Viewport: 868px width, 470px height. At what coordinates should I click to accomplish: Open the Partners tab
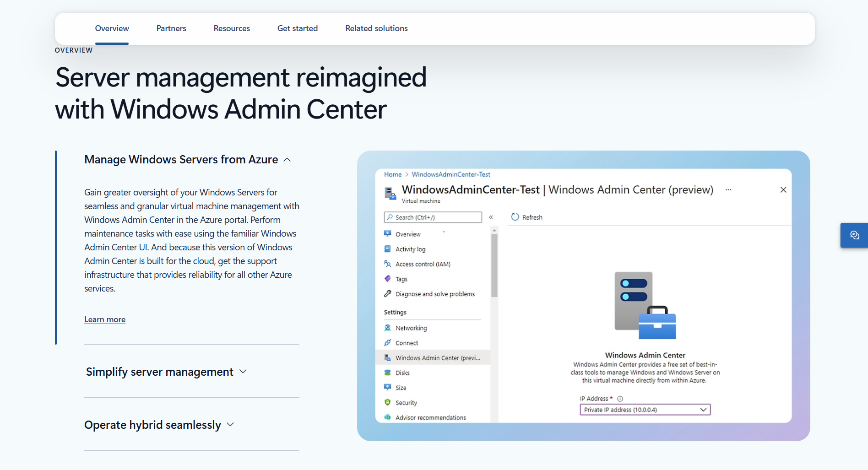171,28
